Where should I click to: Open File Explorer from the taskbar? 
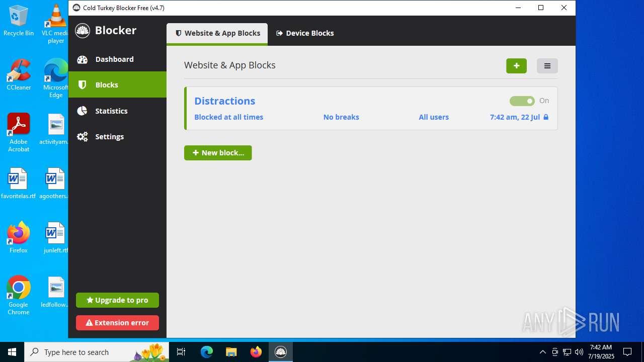(231, 352)
